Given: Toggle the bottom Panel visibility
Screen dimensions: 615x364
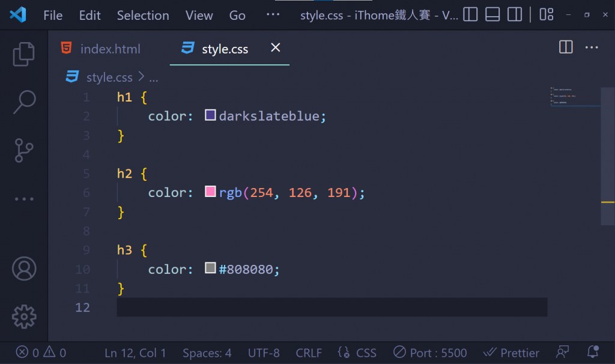Looking at the screenshot, I should (x=492, y=15).
